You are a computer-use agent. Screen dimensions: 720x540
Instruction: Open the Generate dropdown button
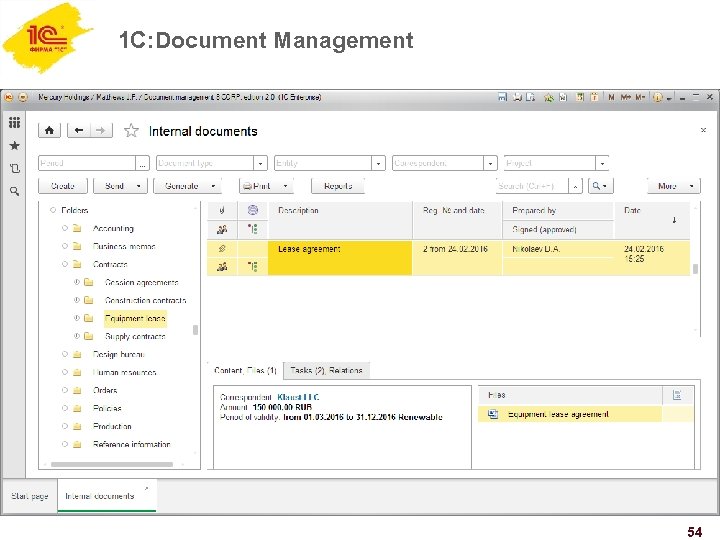[x=187, y=186]
